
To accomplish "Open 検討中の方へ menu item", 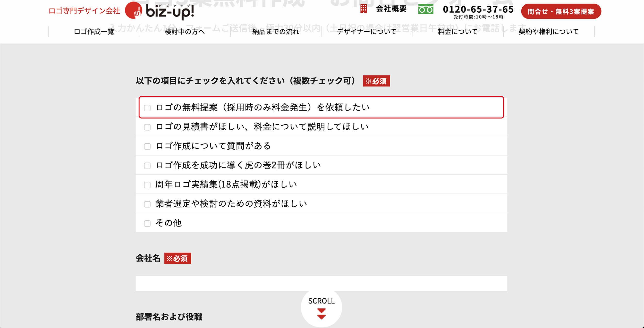I will coord(185,32).
